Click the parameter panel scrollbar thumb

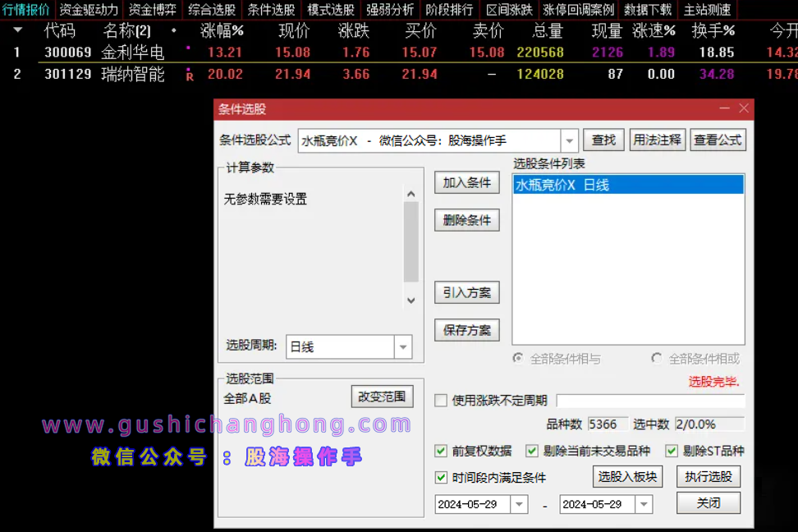tap(411, 242)
